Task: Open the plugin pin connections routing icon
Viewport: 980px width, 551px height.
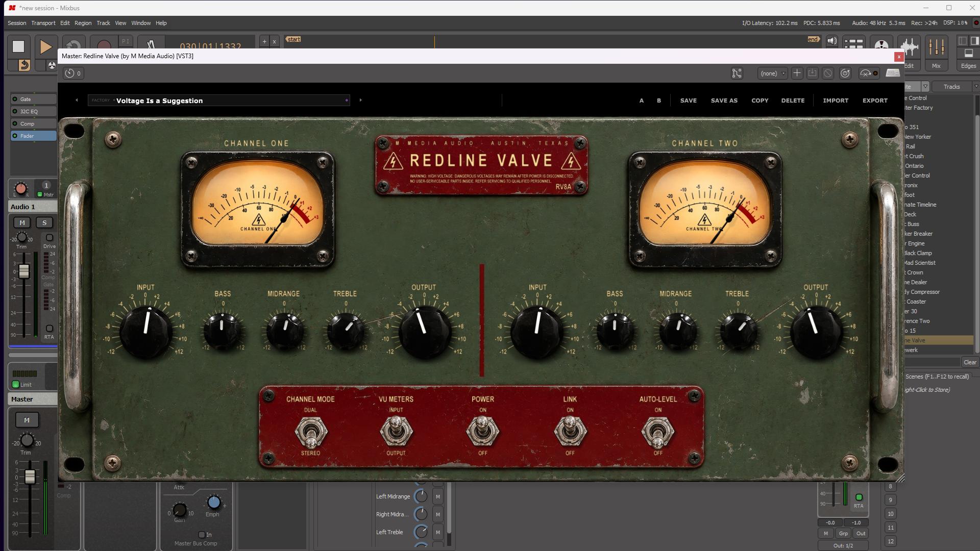Action: [x=737, y=73]
